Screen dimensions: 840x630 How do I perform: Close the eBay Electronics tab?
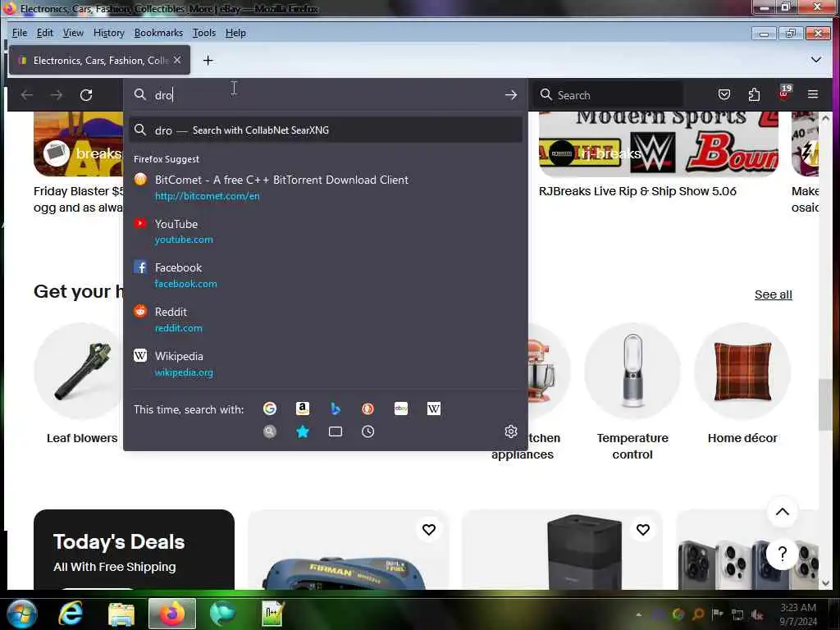pos(177,60)
